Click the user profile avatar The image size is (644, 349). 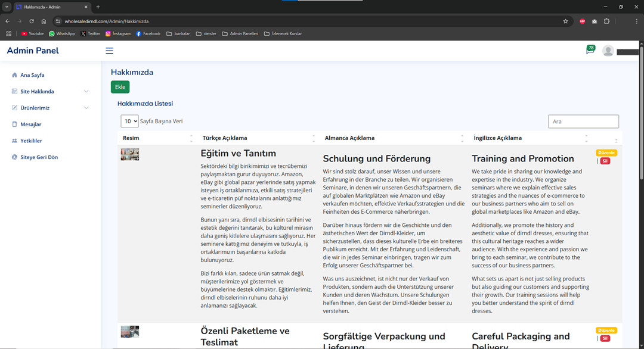click(608, 51)
